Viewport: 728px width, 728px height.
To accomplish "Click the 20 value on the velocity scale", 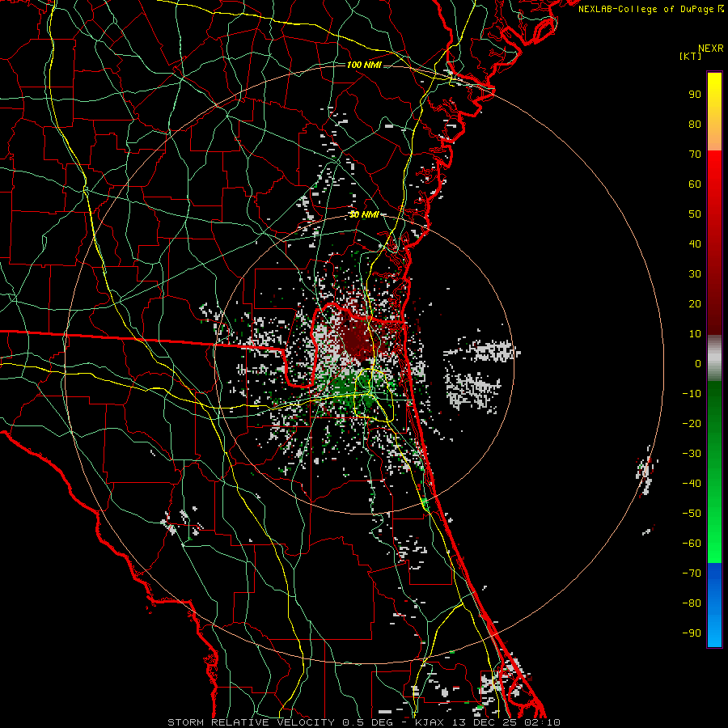I will pos(695,304).
